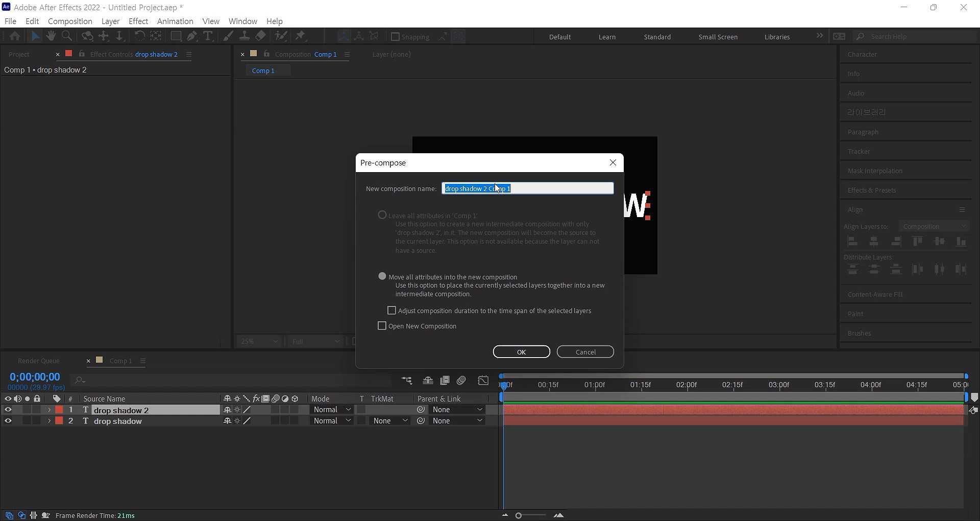Select 'Move all attributes into new composition' radio
Viewport: 980px width, 521px height.
click(x=382, y=276)
